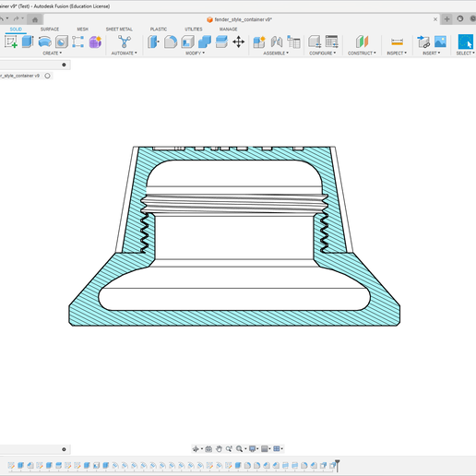
Task: Toggle activate radio beside fender_style_container v9
Action: (47, 76)
